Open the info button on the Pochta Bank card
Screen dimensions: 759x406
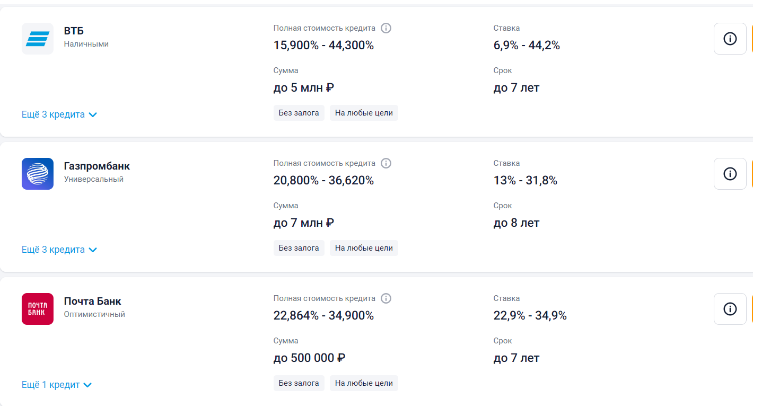729,309
